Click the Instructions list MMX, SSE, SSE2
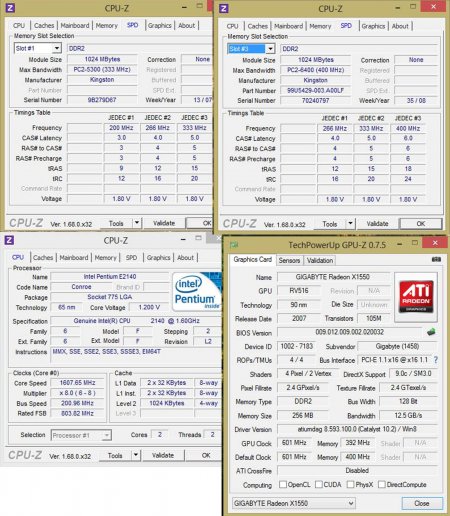This screenshot has height=516, width=450. click(x=136, y=356)
